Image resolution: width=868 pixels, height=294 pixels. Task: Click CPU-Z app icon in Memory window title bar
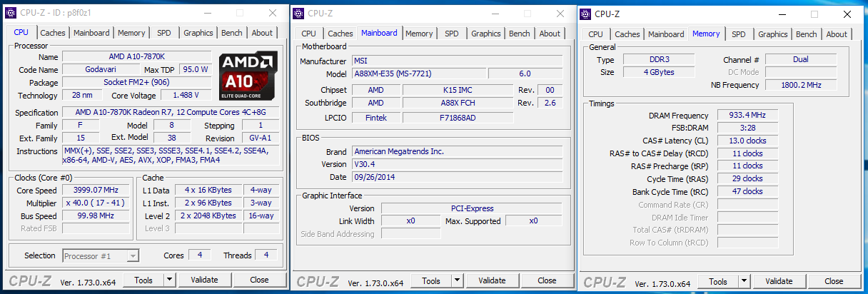pos(585,13)
